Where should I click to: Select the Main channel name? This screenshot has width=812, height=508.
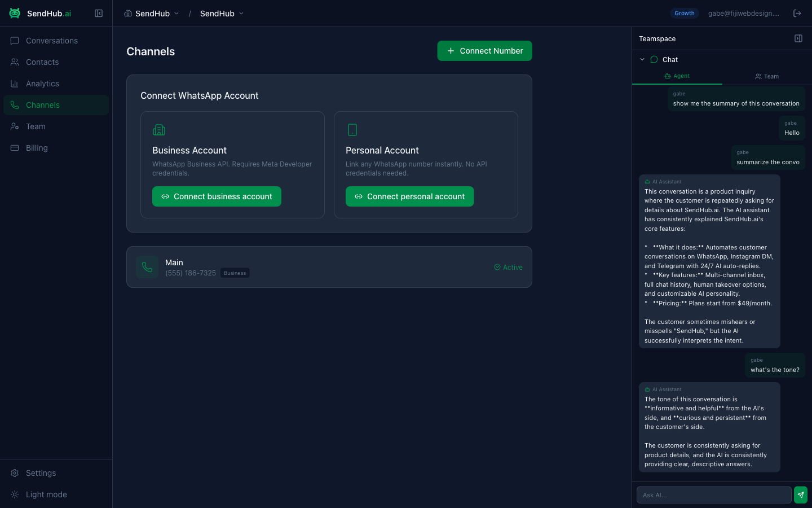(174, 262)
